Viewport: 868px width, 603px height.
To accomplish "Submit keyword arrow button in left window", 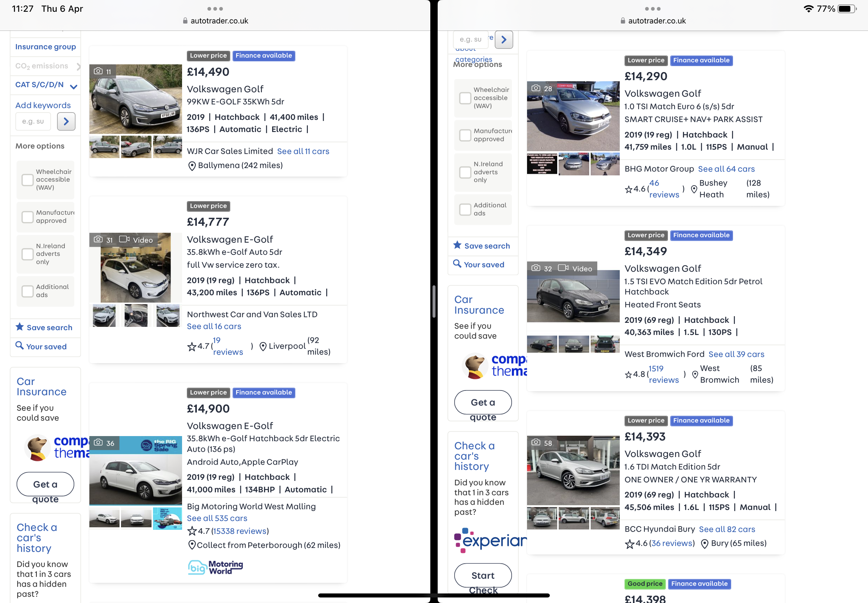I will [x=66, y=121].
